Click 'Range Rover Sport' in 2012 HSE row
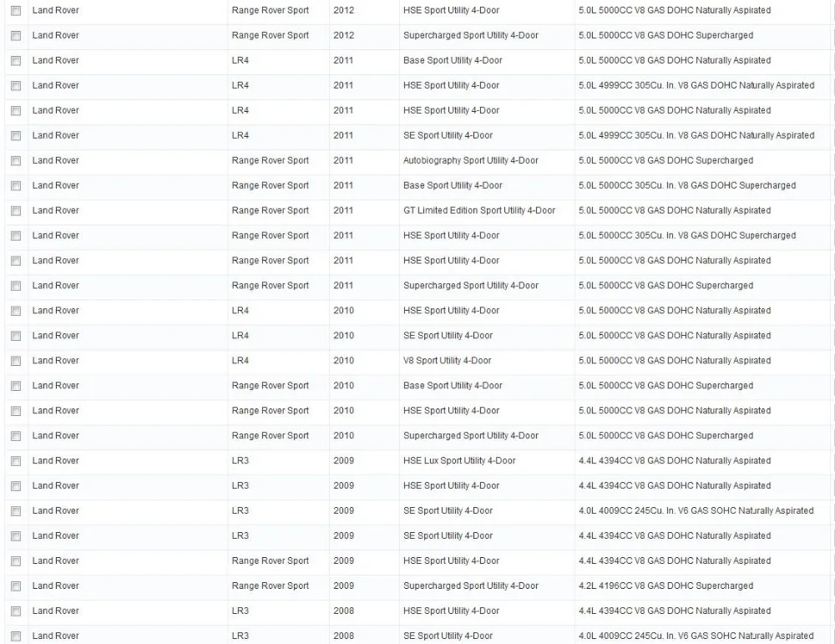The width and height of the screenshot is (835, 644). pyautogui.click(x=270, y=10)
